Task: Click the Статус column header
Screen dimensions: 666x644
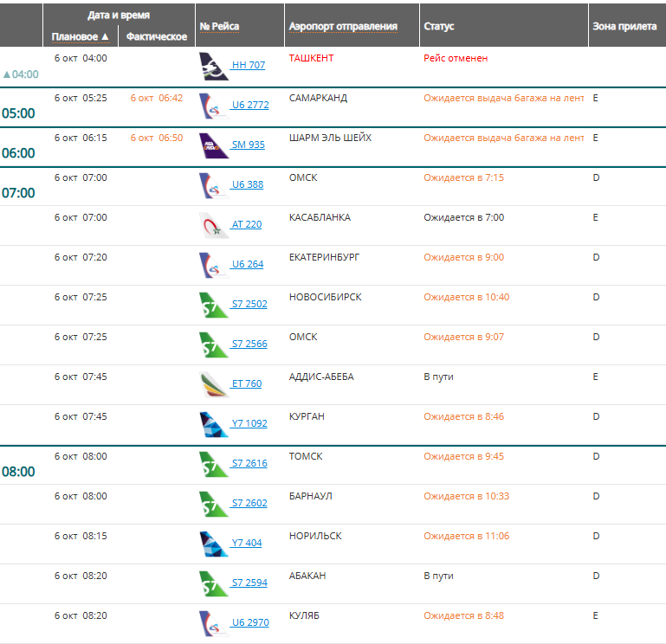Action: coord(439,26)
